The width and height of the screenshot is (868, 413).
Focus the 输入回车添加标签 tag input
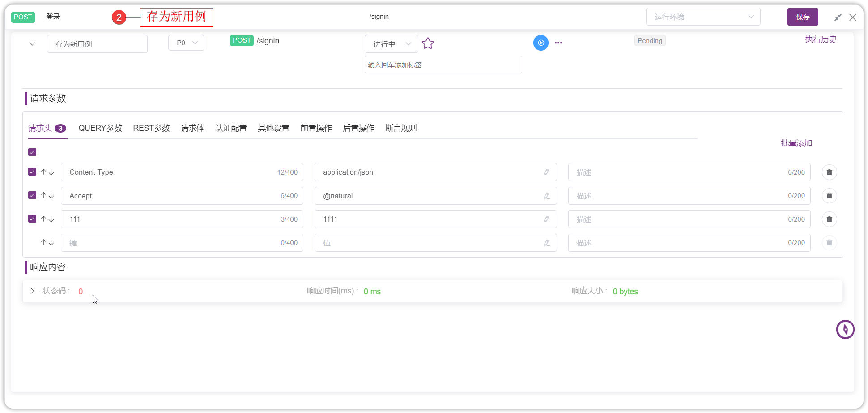click(x=443, y=65)
